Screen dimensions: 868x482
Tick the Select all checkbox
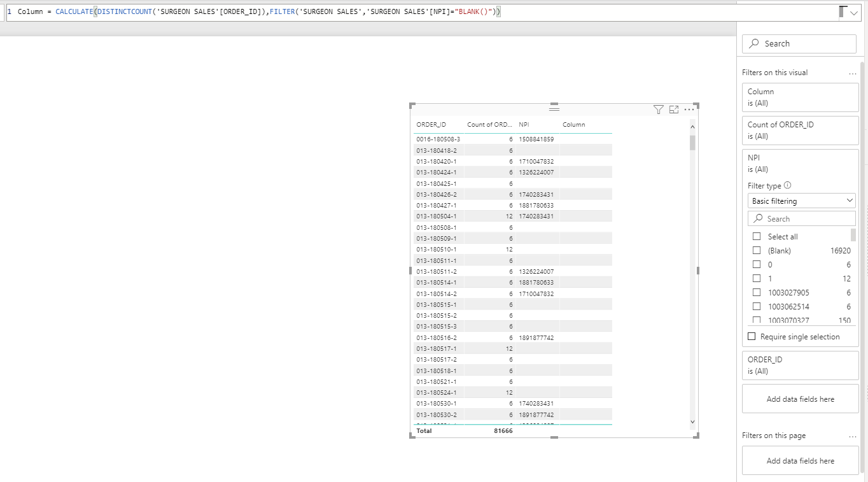(x=757, y=236)
